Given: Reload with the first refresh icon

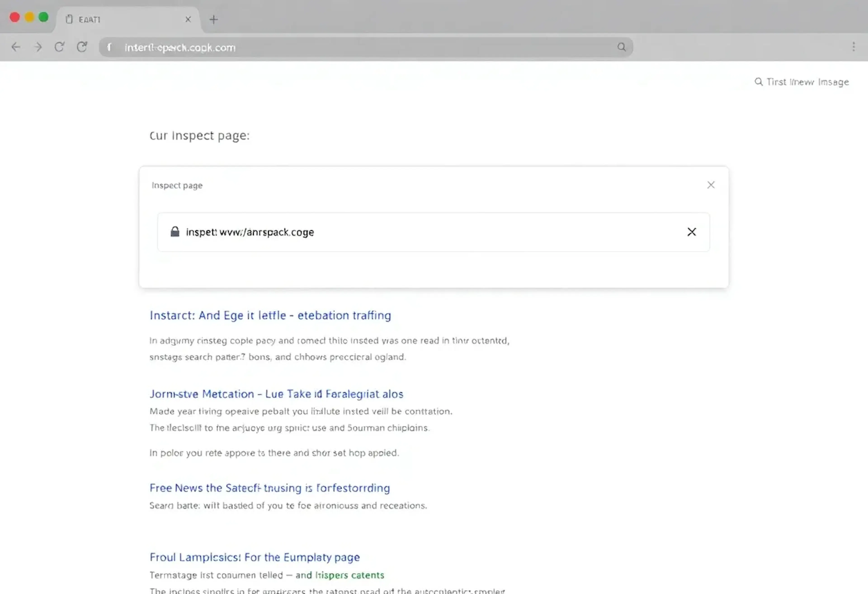Looking at the screenshot, I should (59, 47).
